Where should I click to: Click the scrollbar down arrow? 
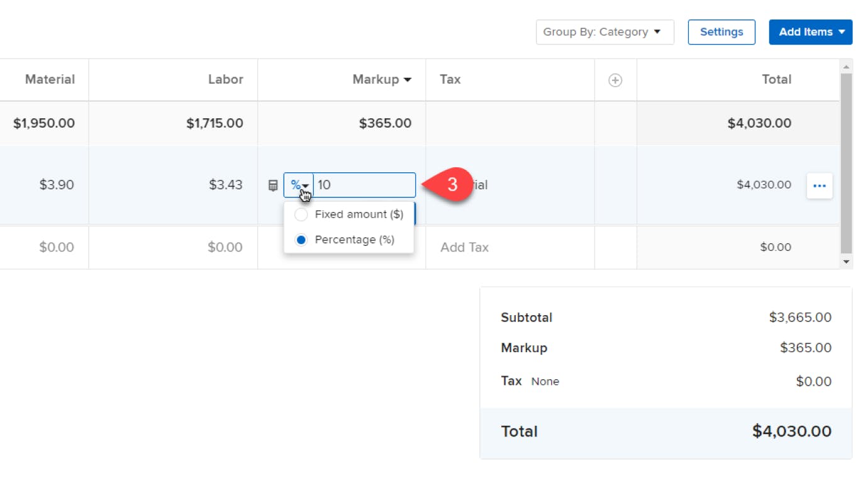click(x=846, y=262)
